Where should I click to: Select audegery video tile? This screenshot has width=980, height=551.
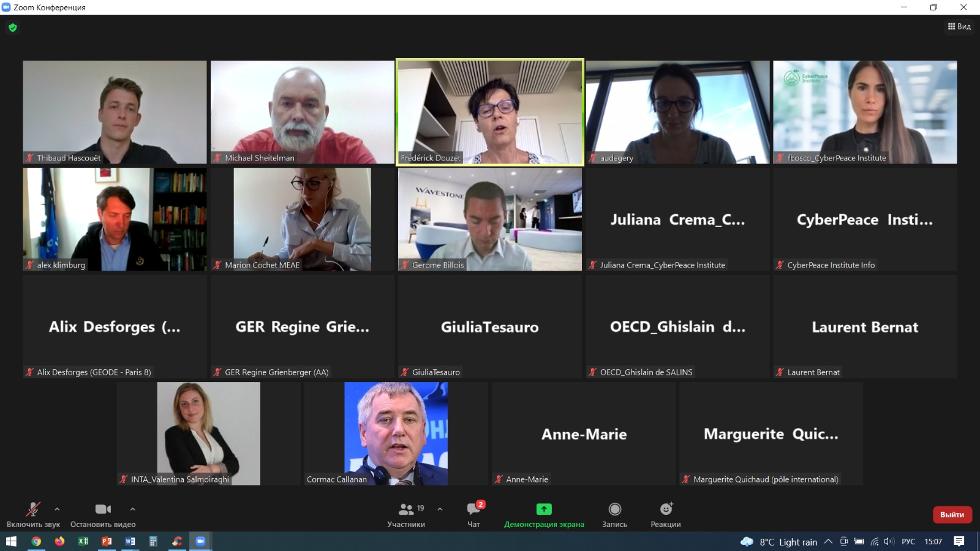[x=677, y=112]
